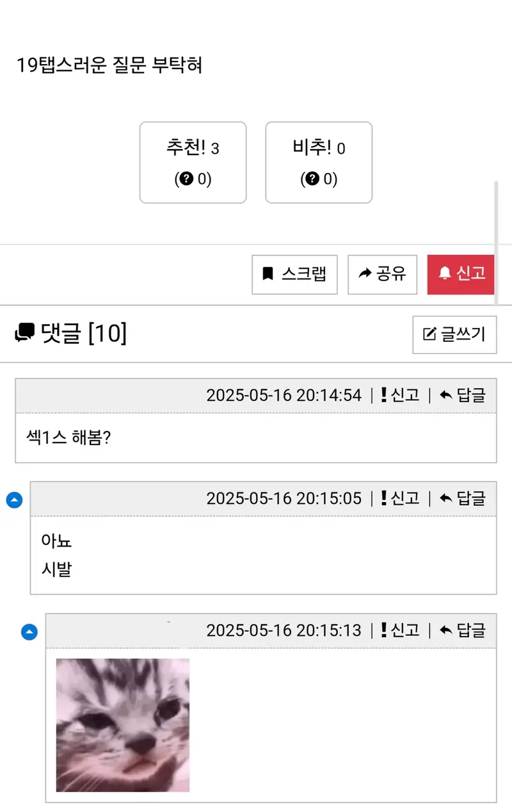Bookmark the post with the 스크랩 button
This screenshot has width=512, height=812.
(294, 275)
